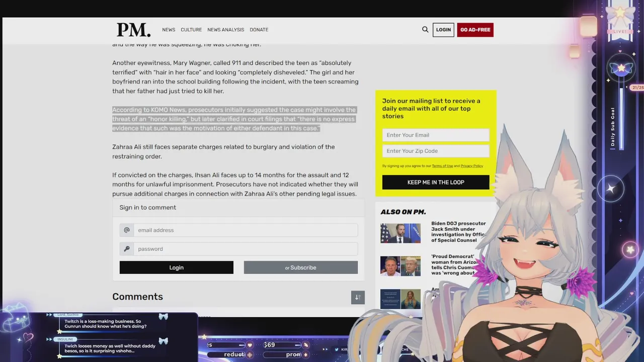Click the Lord_Suchio chat message
Viewport: 644px width, 362px height.
105,324
